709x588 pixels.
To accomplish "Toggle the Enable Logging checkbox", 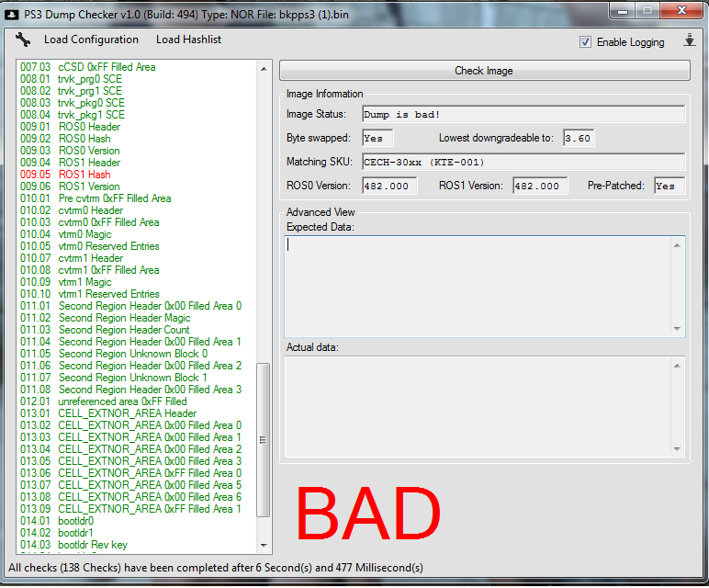I will point(585,42).
